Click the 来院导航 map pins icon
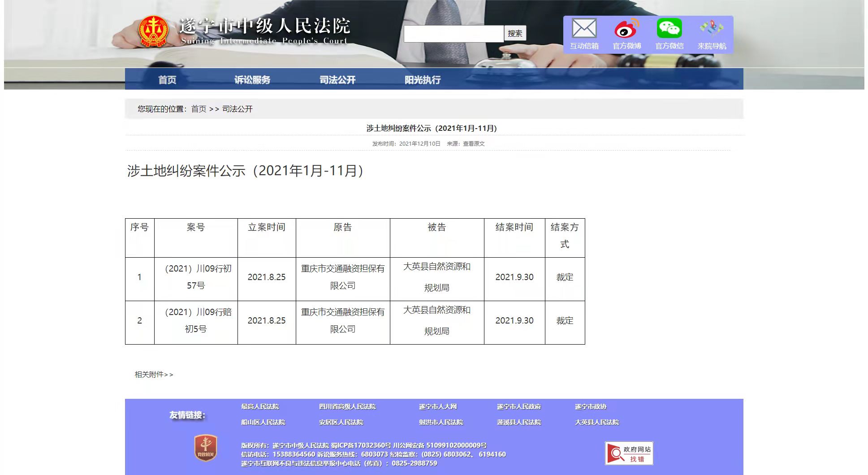 point(712,29)
